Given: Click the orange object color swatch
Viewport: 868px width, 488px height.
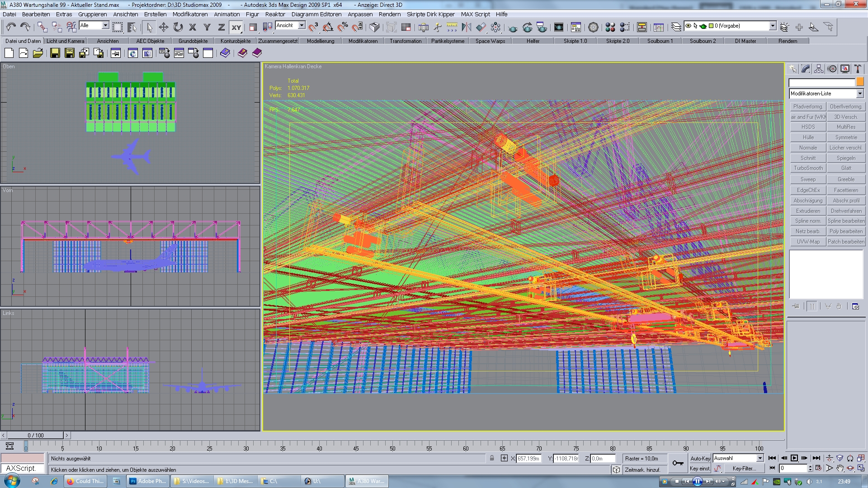Looking at the screenshot, I should click(x=860, y=82).
